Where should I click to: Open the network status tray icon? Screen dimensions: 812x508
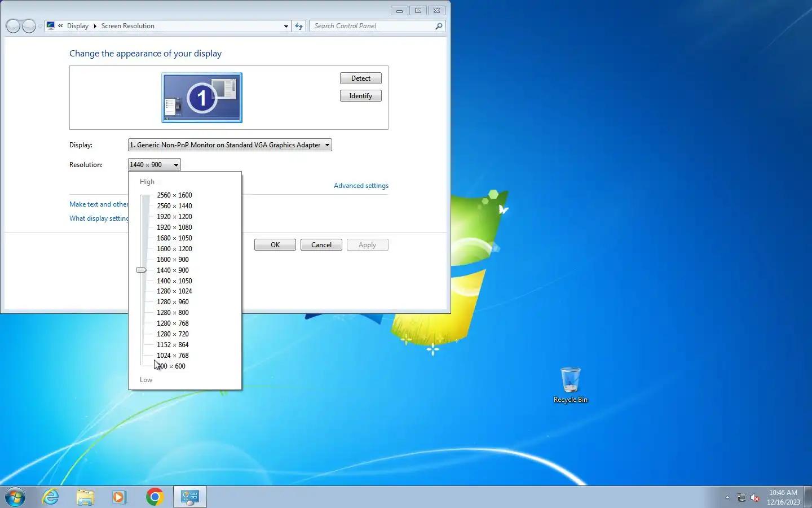pos(742,497)
